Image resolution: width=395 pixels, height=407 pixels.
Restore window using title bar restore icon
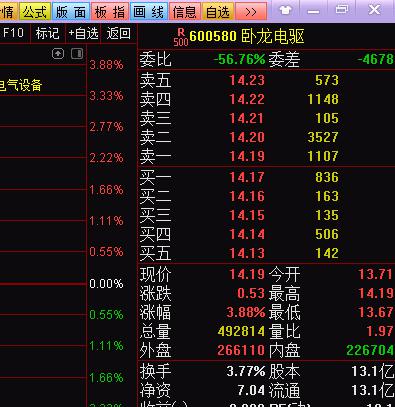(x=342, y=9)
